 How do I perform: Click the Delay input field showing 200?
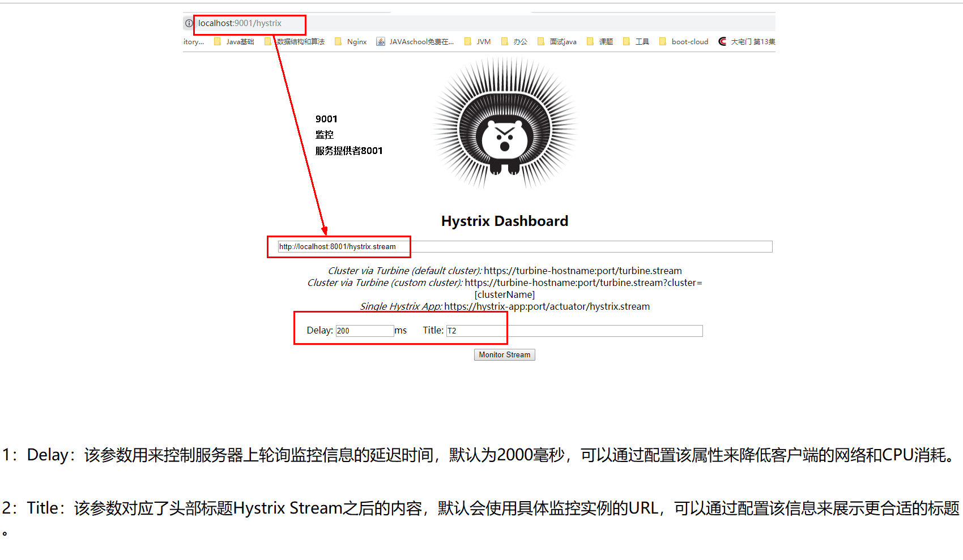(365, 331)
